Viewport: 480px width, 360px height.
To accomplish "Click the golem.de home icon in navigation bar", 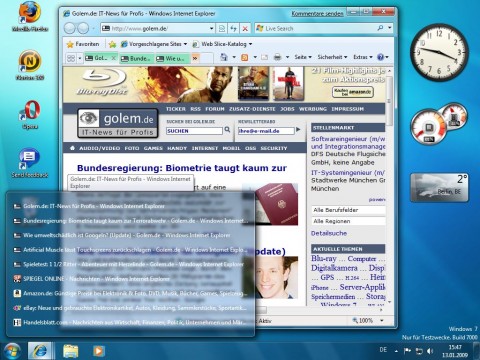I will (x=72, y=148).
